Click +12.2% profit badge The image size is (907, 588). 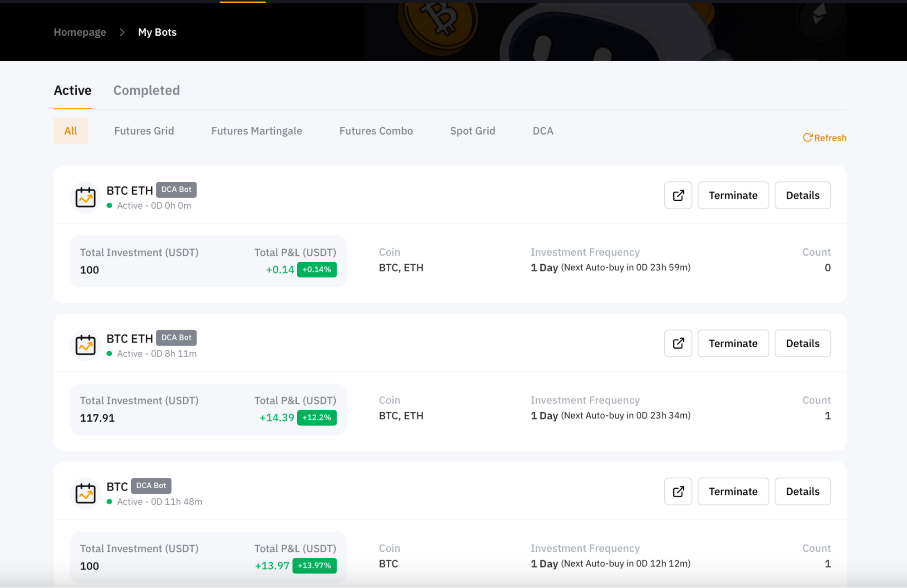tap(317, 418)
